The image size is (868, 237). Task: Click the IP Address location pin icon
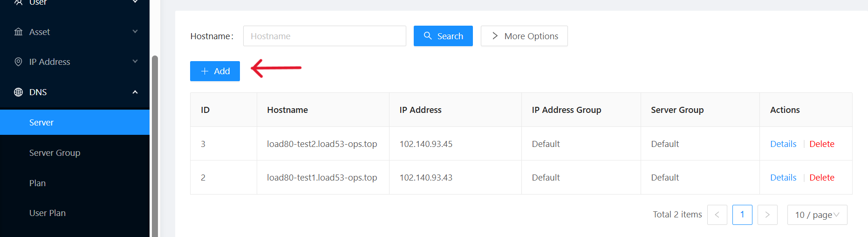coord(18,62)
